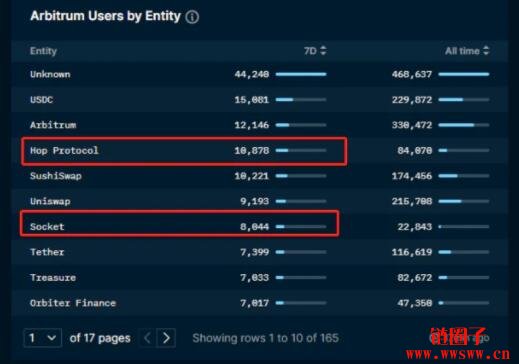Open the page number dropdown
Screen dimensions: 519x364
(43, 338)
